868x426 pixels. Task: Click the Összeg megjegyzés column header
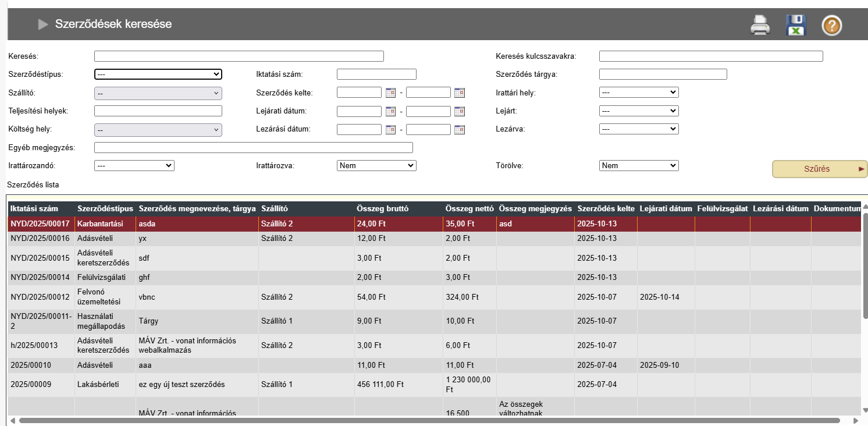tap(535, 208)
